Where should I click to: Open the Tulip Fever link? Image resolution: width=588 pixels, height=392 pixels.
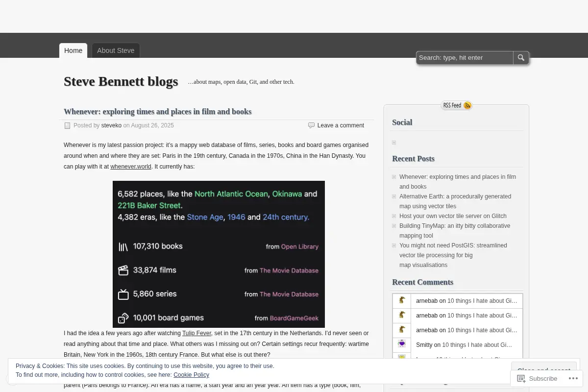(196, 333)
